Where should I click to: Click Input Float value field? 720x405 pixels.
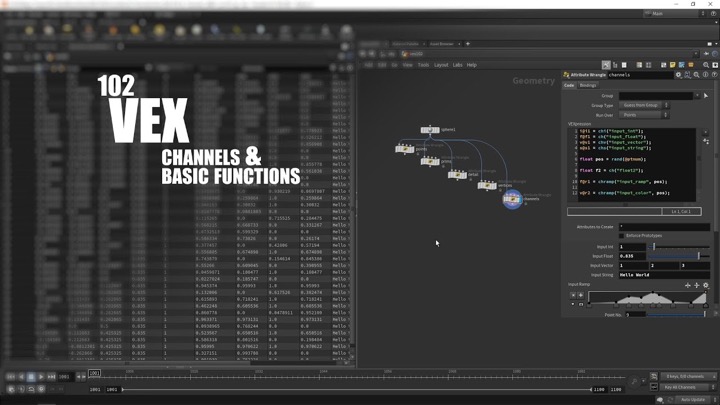632,256
